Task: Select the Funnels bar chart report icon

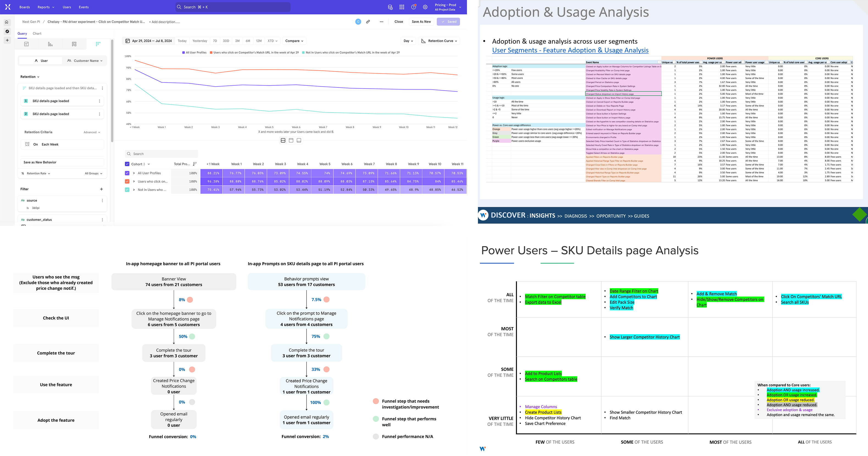Action: (x=50, y=44)
